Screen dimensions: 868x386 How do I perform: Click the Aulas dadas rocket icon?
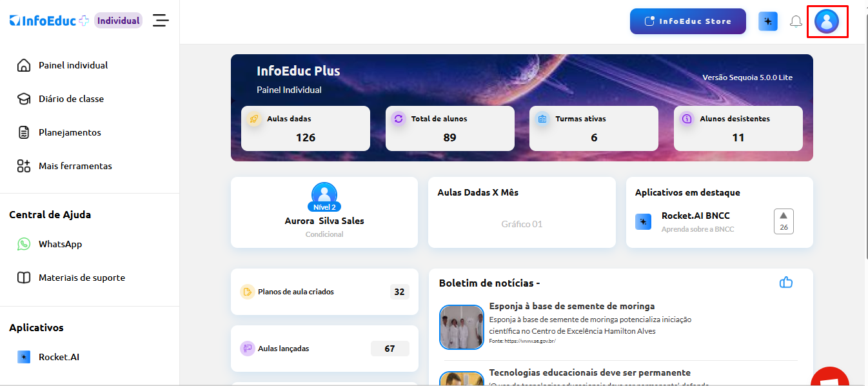click(254, 119)
